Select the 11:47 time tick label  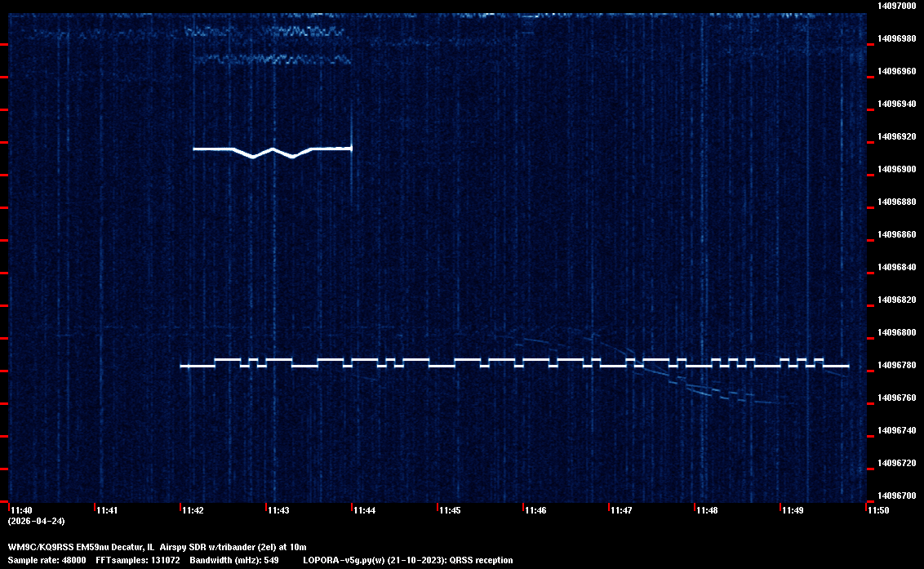point(621,510)
